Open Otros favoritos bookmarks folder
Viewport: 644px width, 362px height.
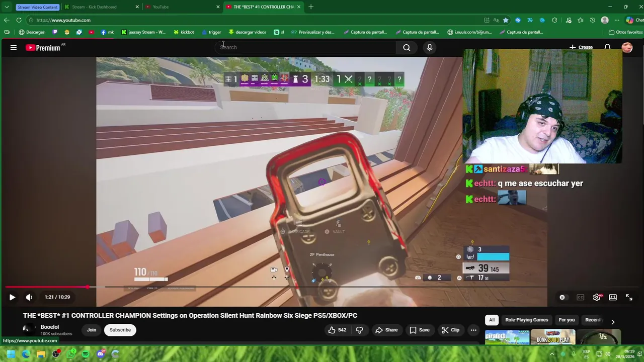click(625, 32)
